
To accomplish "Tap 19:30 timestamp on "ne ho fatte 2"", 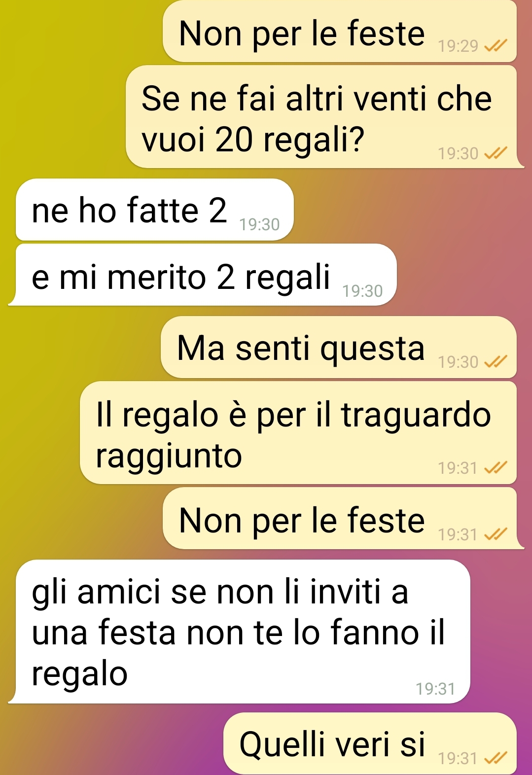I will 259,225.
